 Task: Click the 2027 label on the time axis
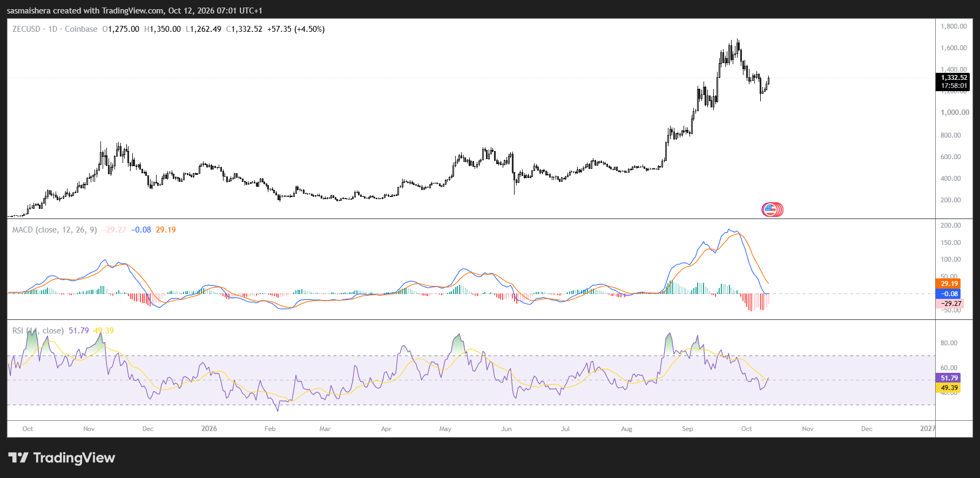pyautogui.click(x=928, y=429)
